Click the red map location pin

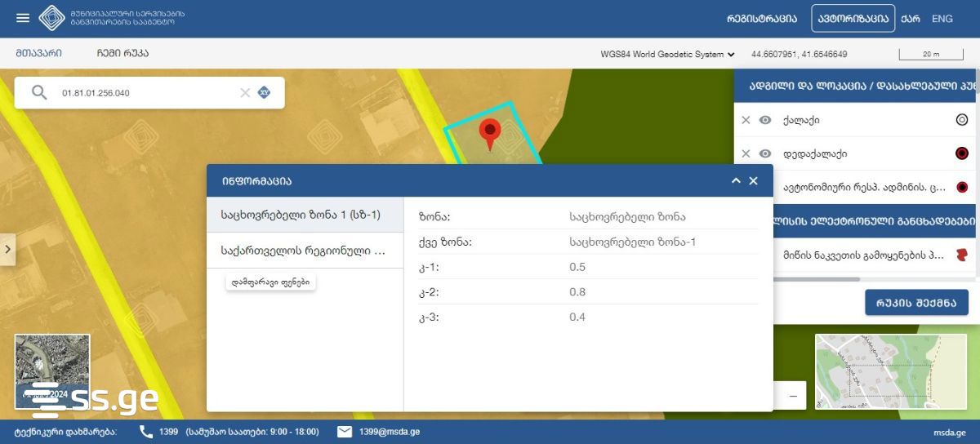[490, 135]
